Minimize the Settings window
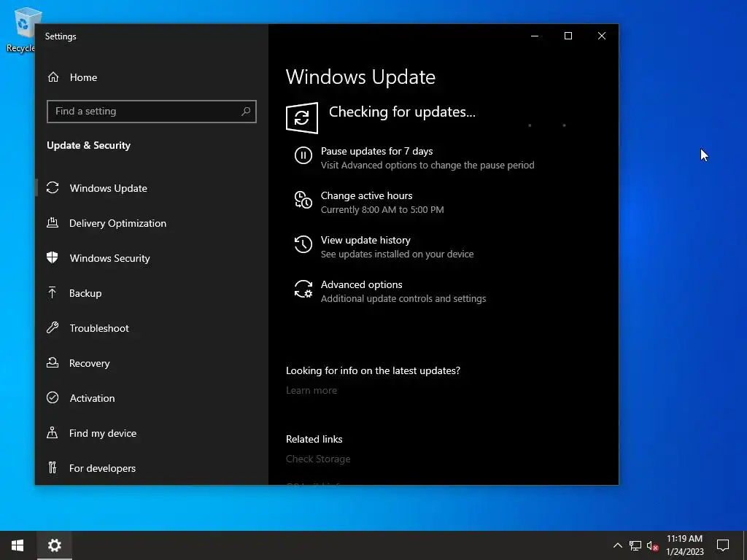 [535, 36]
